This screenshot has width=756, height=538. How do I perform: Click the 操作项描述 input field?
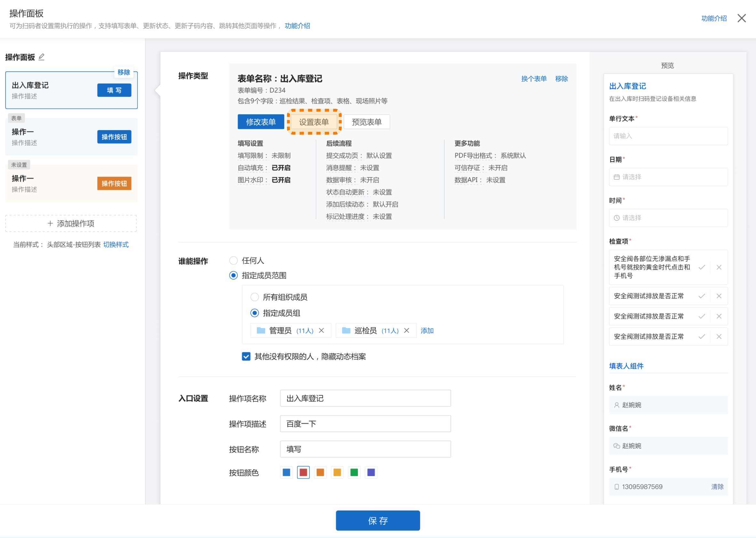[365, 424]
